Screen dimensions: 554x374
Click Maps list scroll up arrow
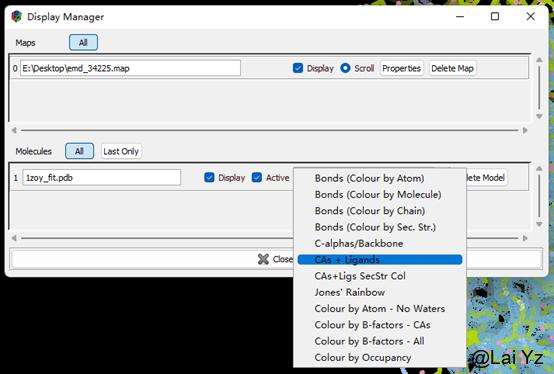(539, 60)
